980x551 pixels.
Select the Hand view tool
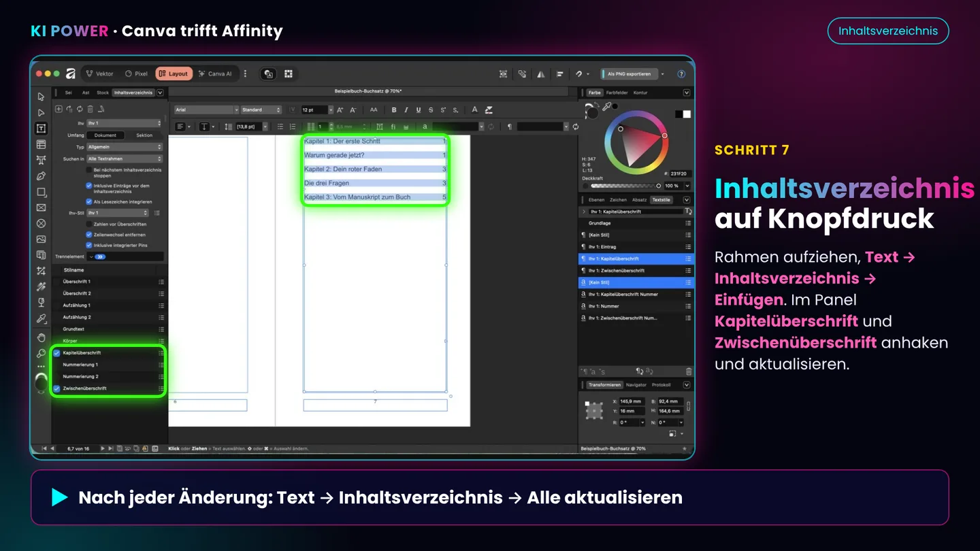point(41,337)
